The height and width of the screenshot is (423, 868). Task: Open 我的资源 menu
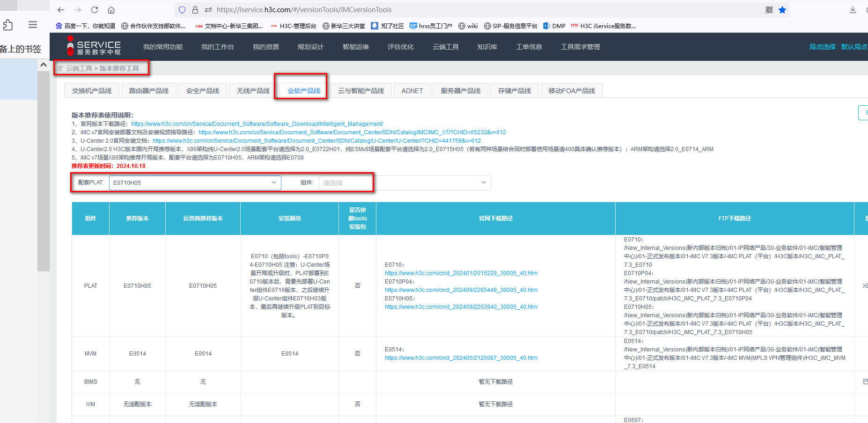click(x=266, y=47)
